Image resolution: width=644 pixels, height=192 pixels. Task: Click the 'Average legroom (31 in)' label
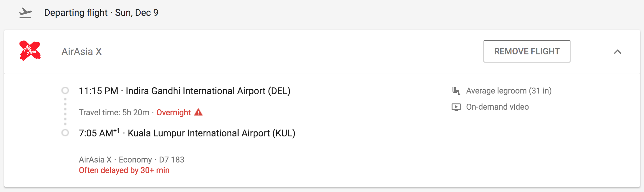509,91
